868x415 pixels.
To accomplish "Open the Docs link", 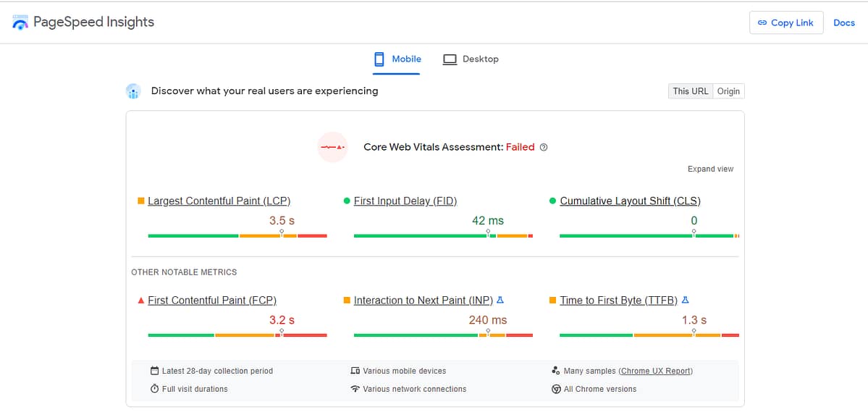I will (x=844, y=22).
